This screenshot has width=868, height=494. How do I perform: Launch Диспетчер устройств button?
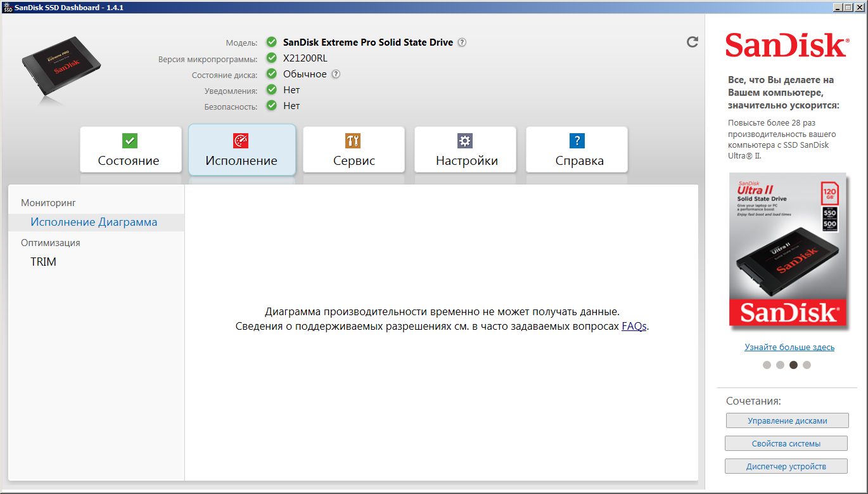(786, 466)
